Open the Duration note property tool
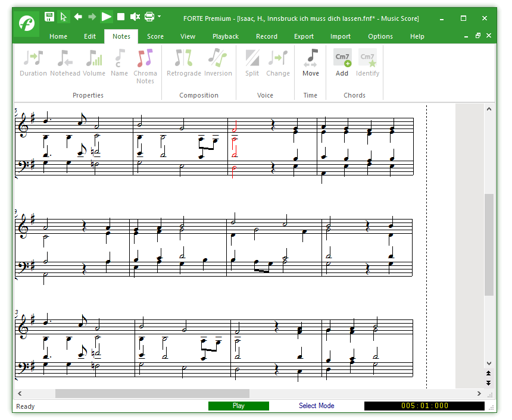 click(33, 63)
